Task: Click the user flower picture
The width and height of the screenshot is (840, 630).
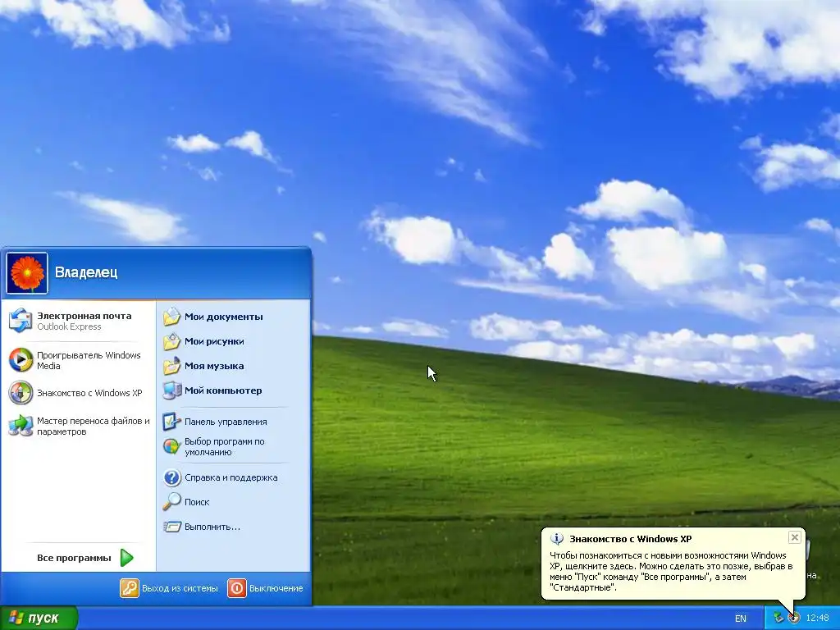Action: pyautogui.click(x=27, y=273)
